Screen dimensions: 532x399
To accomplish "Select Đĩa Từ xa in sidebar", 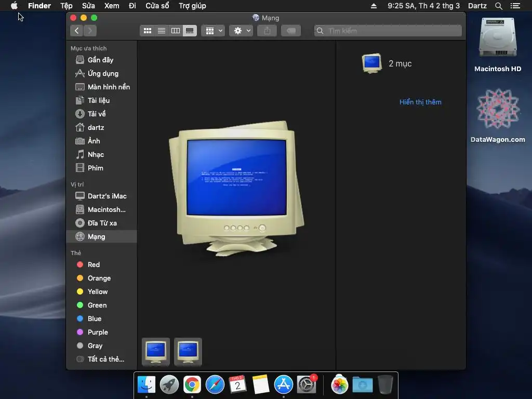I will pos(101,223).
